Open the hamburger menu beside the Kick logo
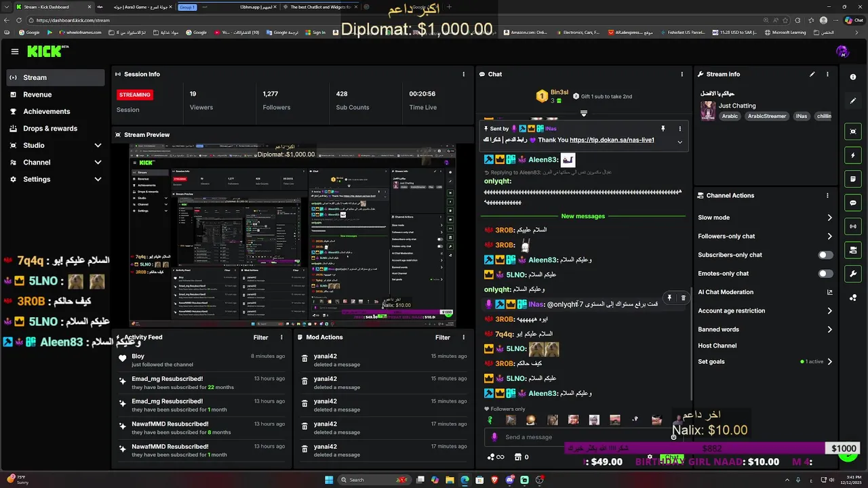Screen dimensions: 868x488 15,52
